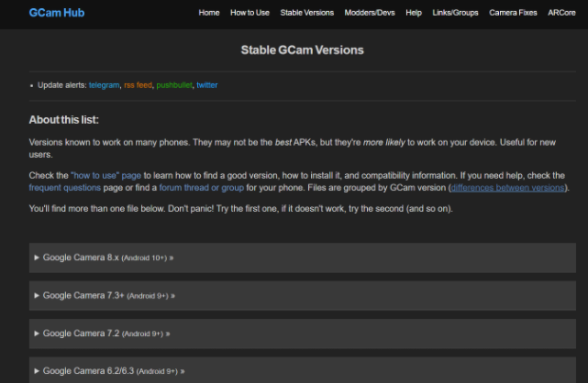The width and height of the screenshot is (588, 383).
Task: Open the "how to use" page link
Action: pyautogui.click(x=105, y=174)
